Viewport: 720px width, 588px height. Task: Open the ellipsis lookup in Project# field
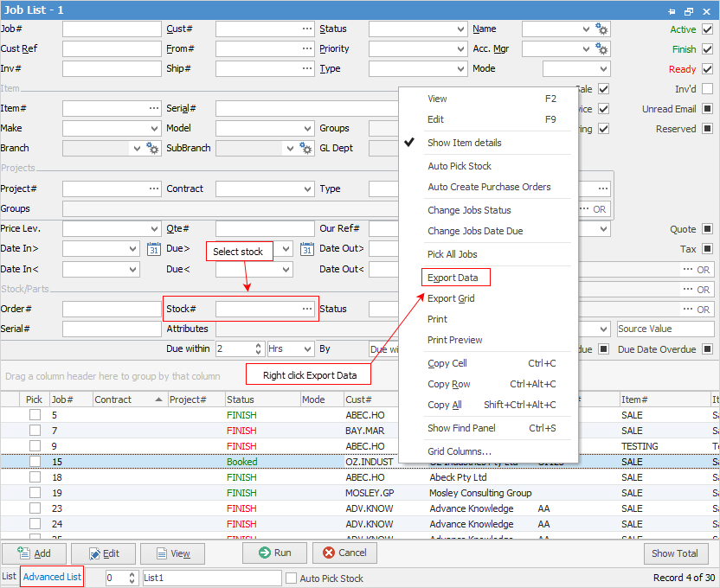click(x=154, y=189)
